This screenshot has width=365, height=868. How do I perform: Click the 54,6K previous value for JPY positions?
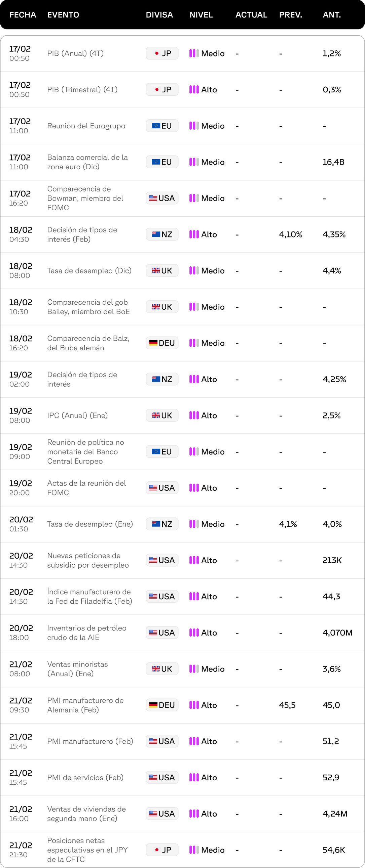334,850
